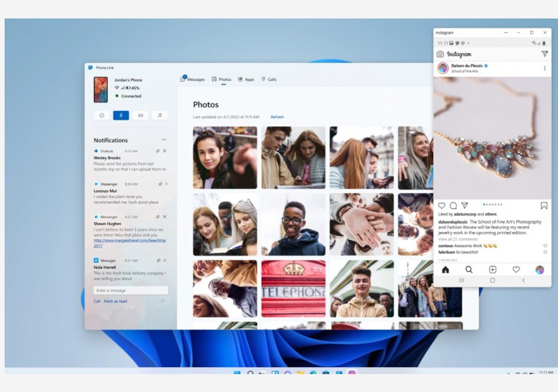The width and height of the screenshot is (558, 392).
Task: Open Lorenzo Mui notification message
Action: click(x=126, y=199)
